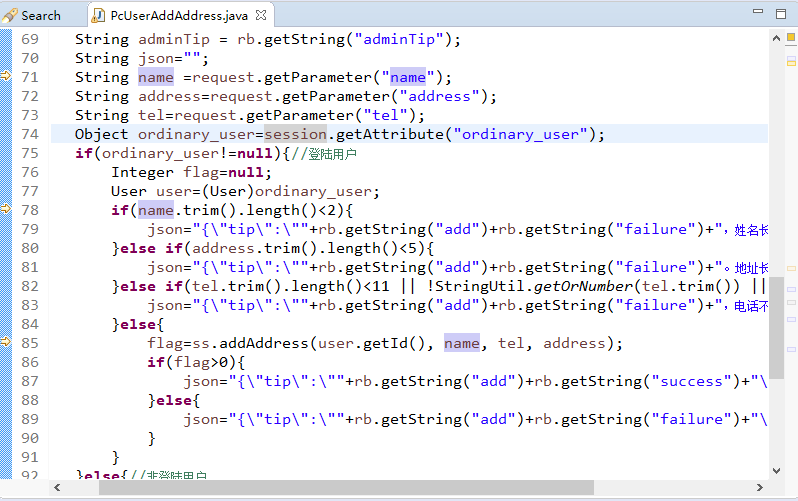Click line number 69 in the gutter
The width and height of the screenshot is (798, 501).
click(x=30, y=39)
